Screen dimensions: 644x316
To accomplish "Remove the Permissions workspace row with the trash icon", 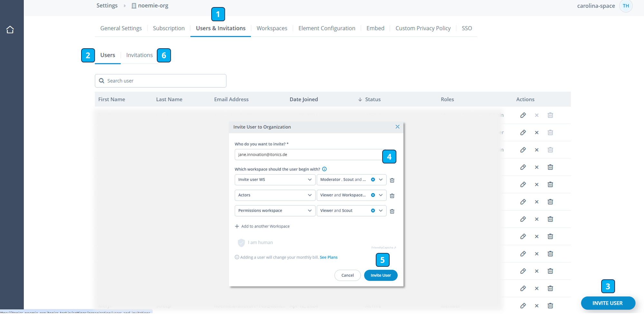I will click(x=392, y=211).
